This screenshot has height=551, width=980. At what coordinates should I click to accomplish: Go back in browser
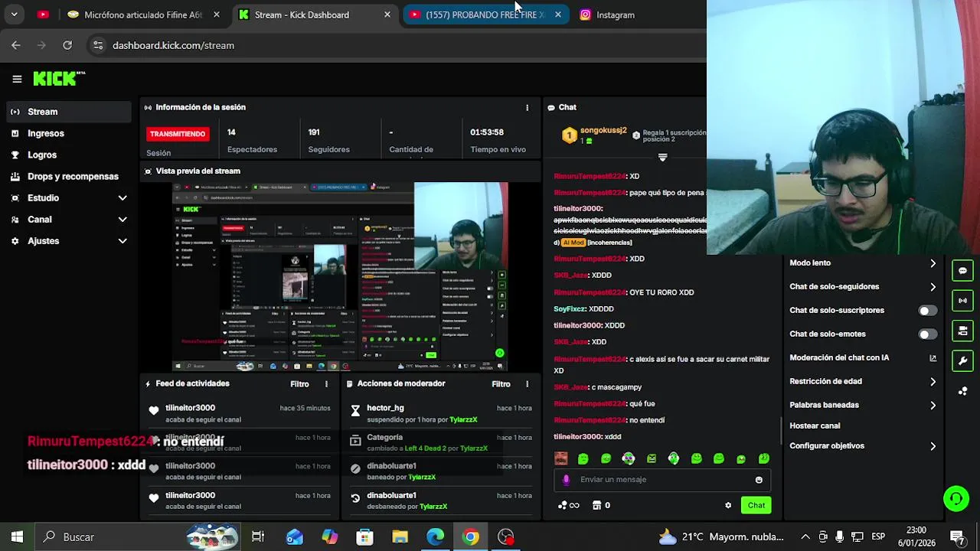click(16, 45)
